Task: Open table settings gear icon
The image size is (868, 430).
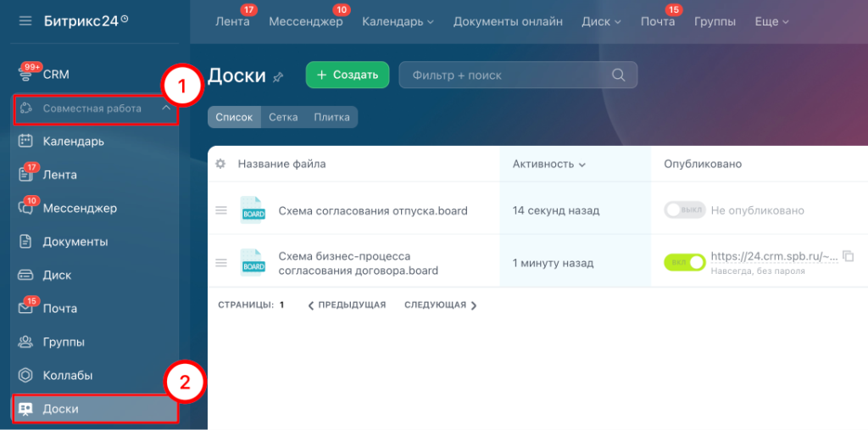Action: [220, 164]
